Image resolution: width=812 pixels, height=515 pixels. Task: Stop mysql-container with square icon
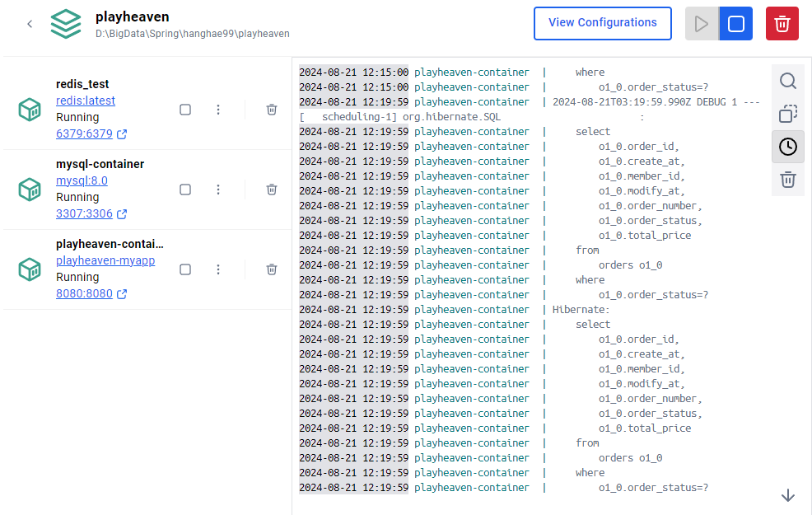click(x=185, y=190)
